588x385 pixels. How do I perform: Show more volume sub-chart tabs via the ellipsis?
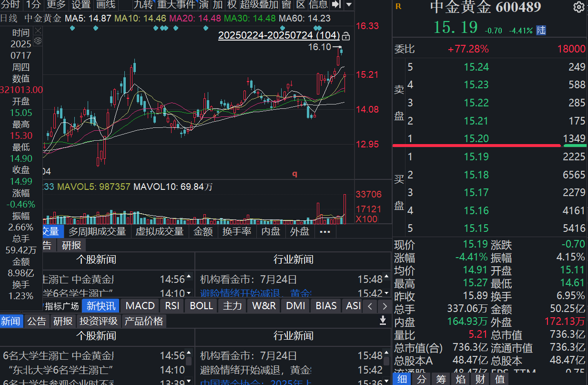[325, 231]
